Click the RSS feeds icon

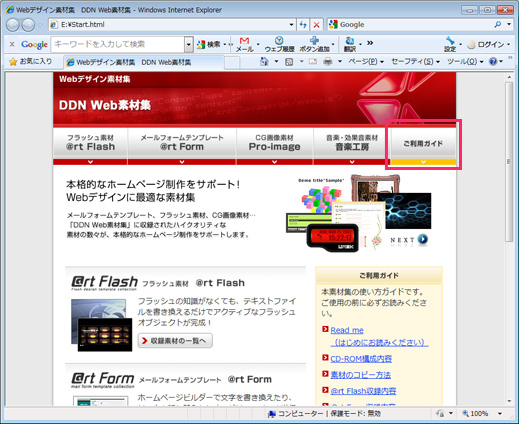289,62
